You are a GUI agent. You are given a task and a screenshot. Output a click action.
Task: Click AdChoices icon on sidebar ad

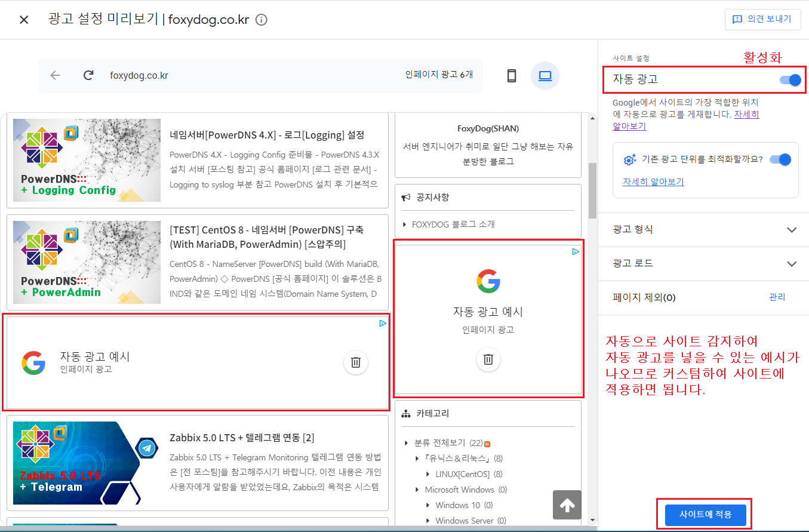click(575, 252)
